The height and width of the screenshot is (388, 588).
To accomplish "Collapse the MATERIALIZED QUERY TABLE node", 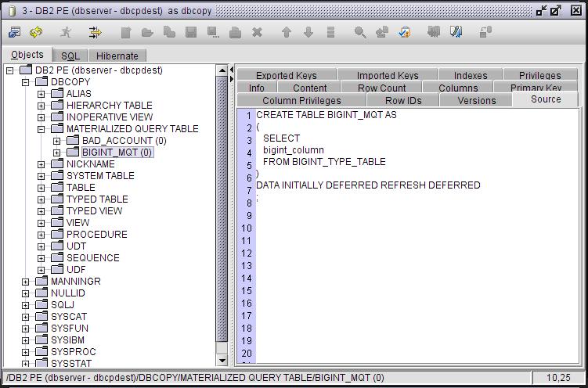I will click(x=41, y=129).
